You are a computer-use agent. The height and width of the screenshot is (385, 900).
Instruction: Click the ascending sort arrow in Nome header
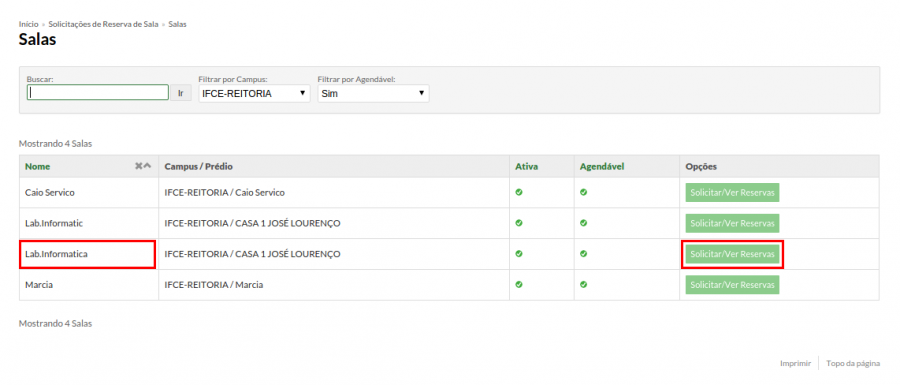pyautogui.click(x=147, y=166)
